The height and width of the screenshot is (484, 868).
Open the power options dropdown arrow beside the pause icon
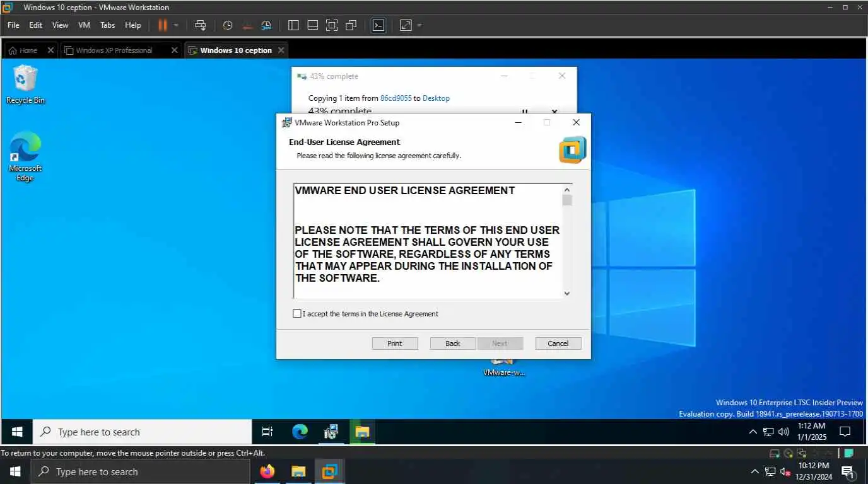point(176,25)
